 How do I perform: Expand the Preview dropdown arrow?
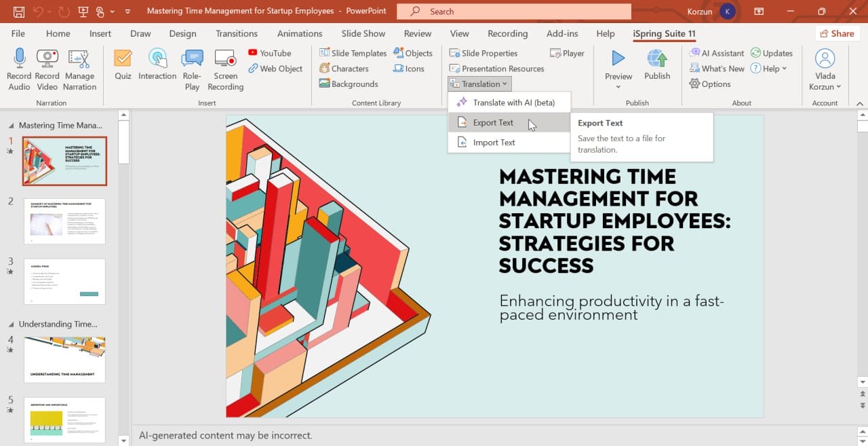pos(618,87)
